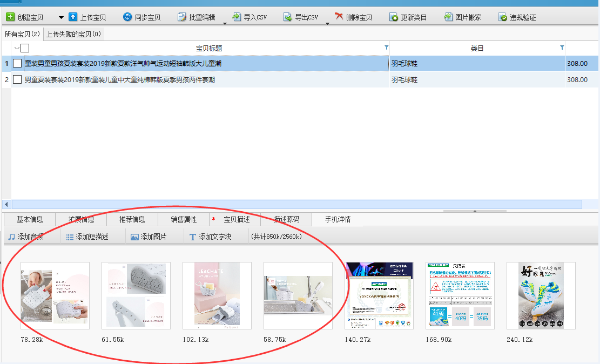Switch to the 上传失败的宝贝 tab
The height and width of the screenshot is (364, 600).
(x=73, y=34)
